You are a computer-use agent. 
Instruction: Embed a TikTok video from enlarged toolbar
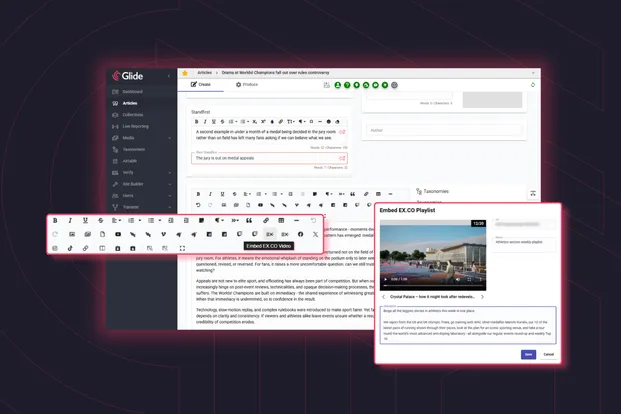(70, 248)
